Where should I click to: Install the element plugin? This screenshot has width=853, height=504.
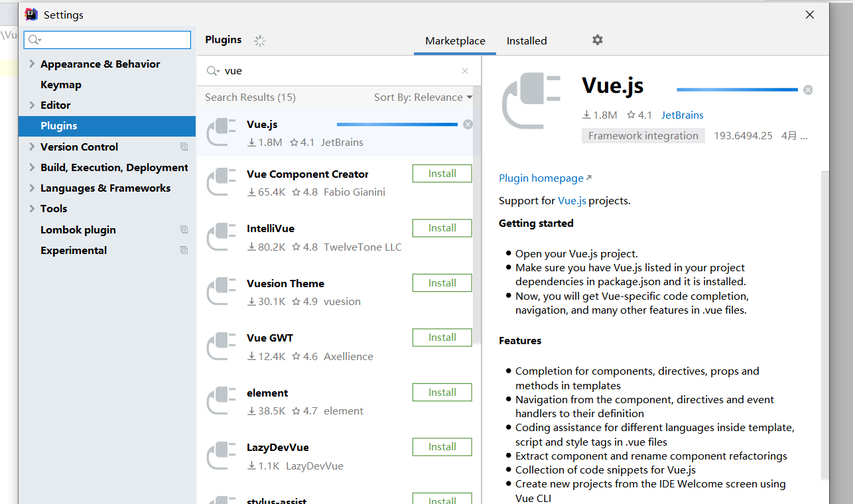(442, 393)
